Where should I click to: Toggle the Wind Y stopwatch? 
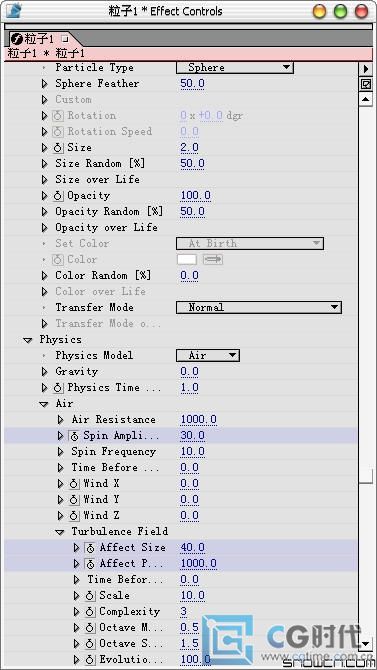(x=74, y=500)
